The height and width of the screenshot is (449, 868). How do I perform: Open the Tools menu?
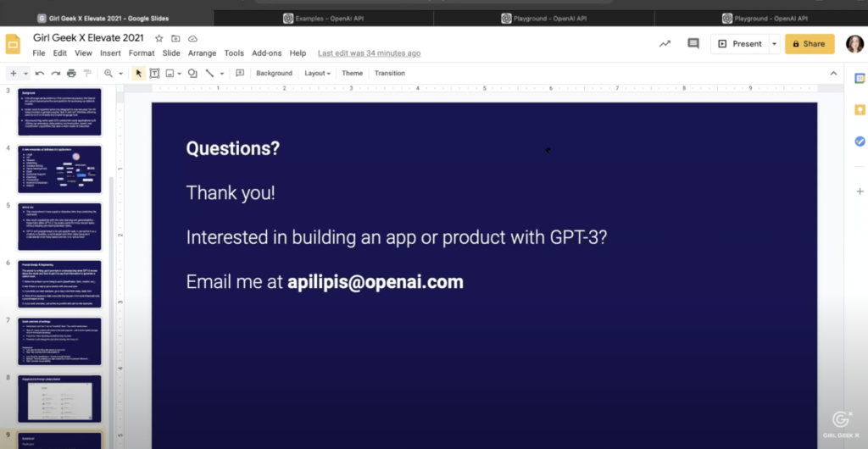(234, 53)
